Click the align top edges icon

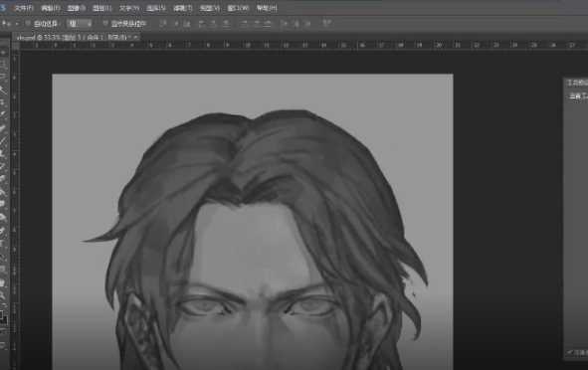(x=163, y=24)
